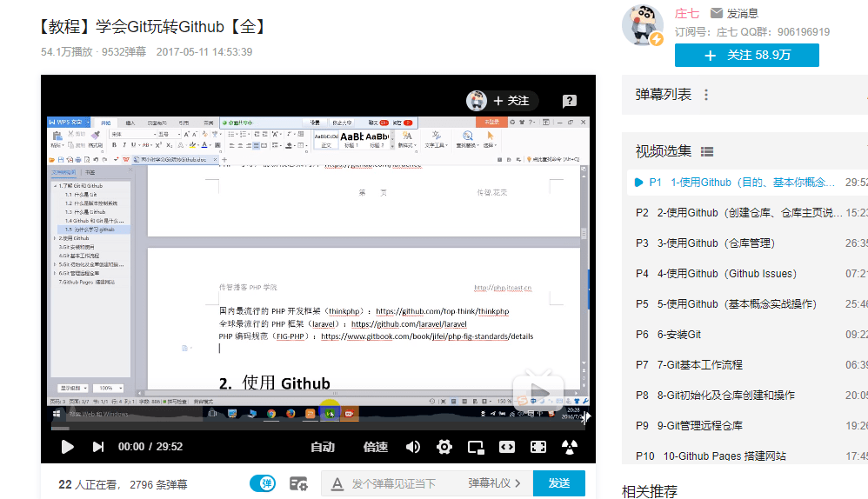Click the blue 关注 58.9万 follow button
The image size is (868, 499).
coord(747,56)
